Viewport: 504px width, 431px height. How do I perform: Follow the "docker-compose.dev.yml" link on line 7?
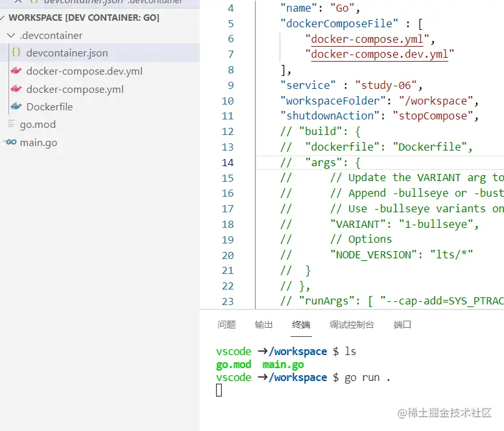click(379, 54)
